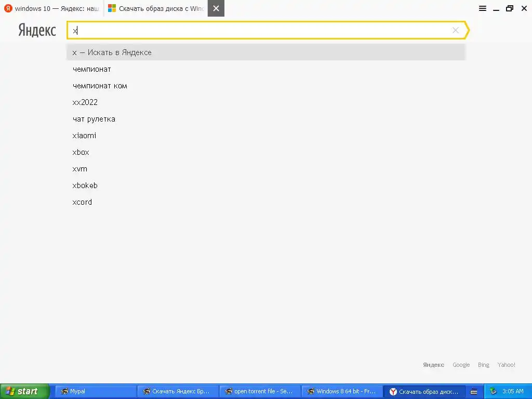This screenshot has width=532, height=399.
Task: Open the browser hamburger menu
Action: [x=483, y=8]
